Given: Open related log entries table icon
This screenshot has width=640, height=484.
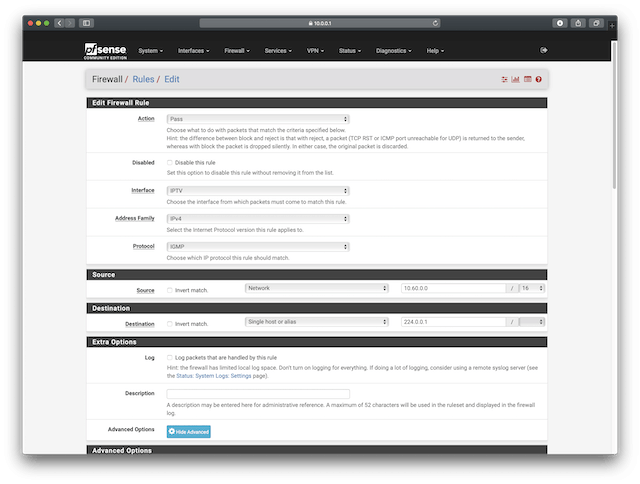Looking at the screenshot, I should coord(527,79).
